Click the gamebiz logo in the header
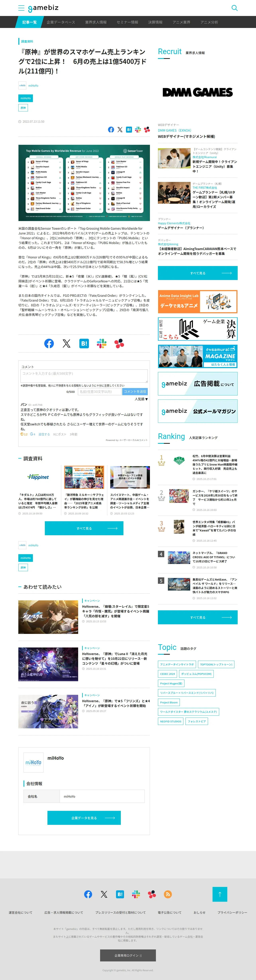The width and height of the screenshot is (256, 980). 43,8
